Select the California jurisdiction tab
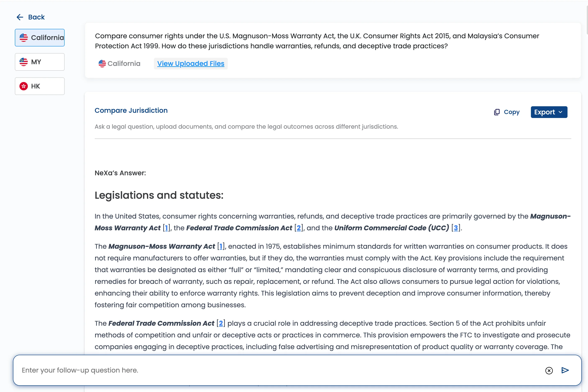Image resolution: width=588 pixels, height=392 pixels. click(x=40, y=37)
